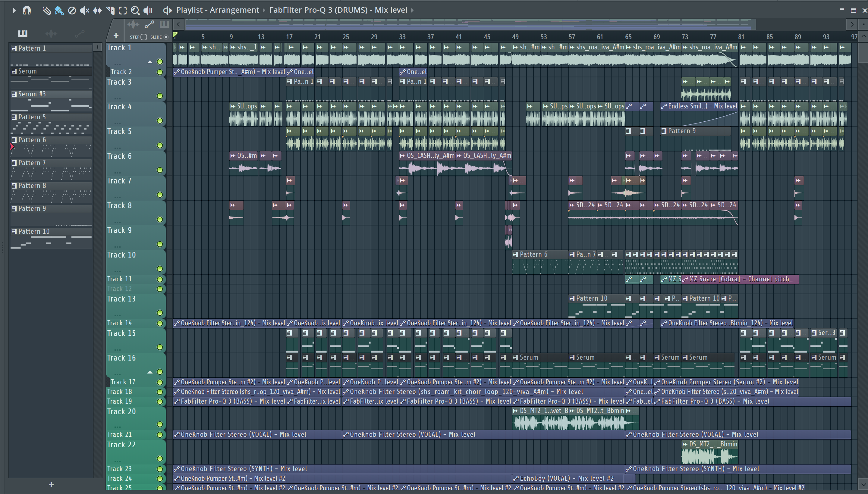The height and width of the screenshot is (494, 868).
Task: Show audio clips in picker panel
Action: [x=51, y=33]
